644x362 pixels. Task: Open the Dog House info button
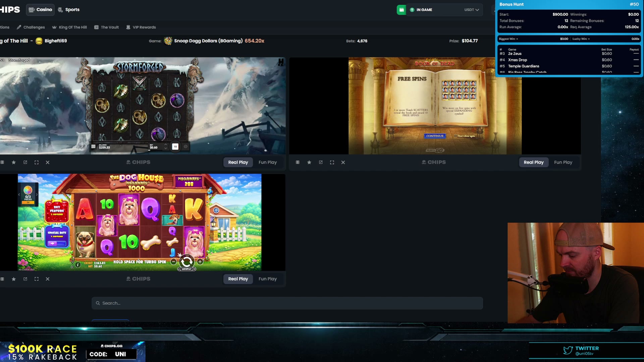tap(78, 264)
